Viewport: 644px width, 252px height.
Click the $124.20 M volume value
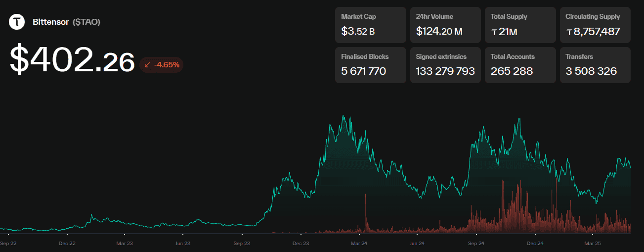439,32
